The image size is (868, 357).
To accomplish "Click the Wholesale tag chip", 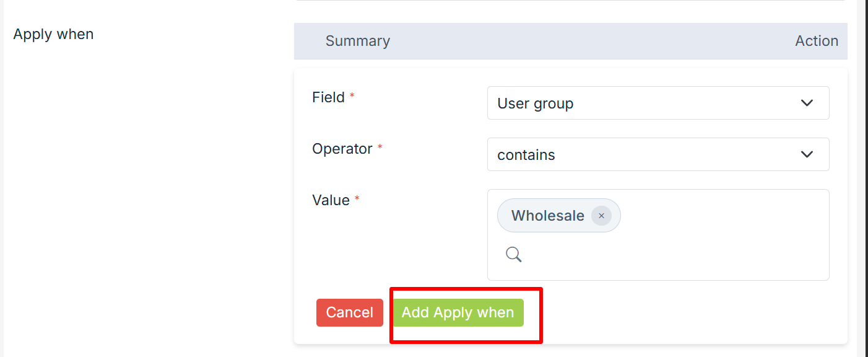I will [x=547, y=216].
